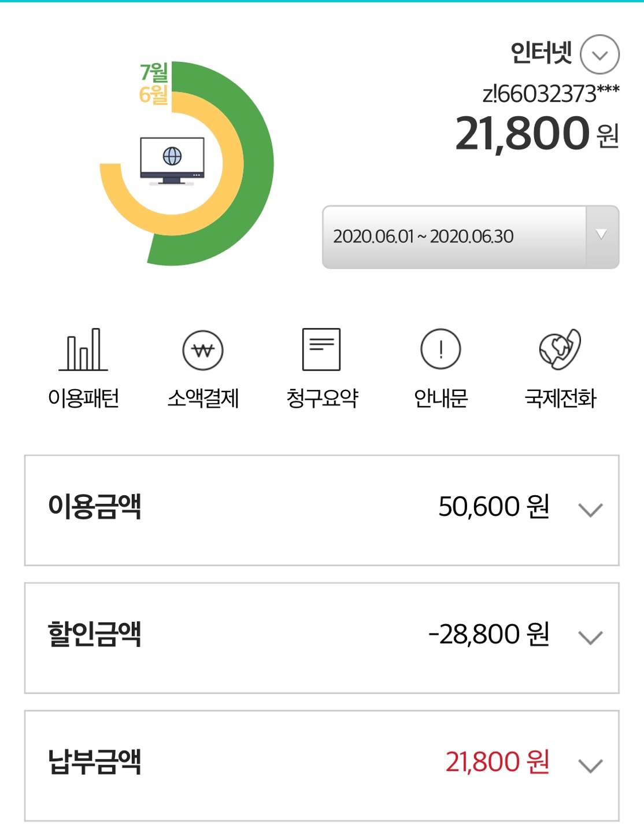
Task: Tap the 안내문 exclamation icon
Action: coord(441,349)
